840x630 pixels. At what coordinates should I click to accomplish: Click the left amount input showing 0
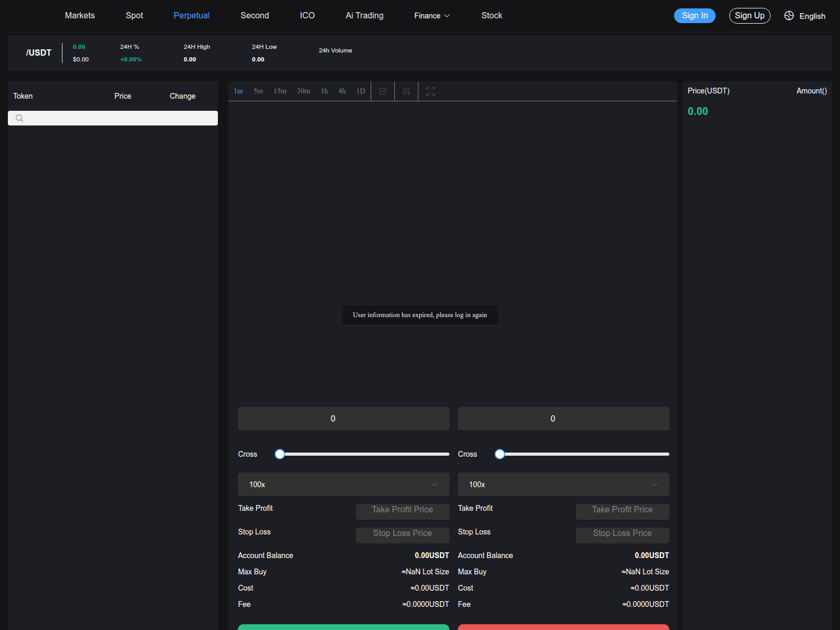tap(343, 419)
